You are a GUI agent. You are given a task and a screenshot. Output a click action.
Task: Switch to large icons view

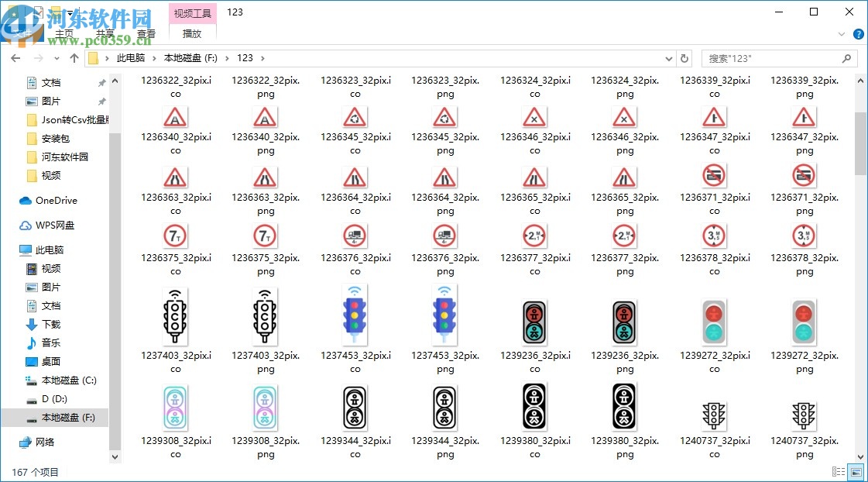[856, 472]
